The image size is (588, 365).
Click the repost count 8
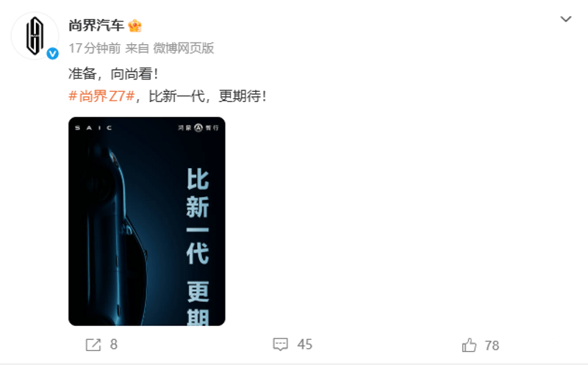tap(114, 344)
